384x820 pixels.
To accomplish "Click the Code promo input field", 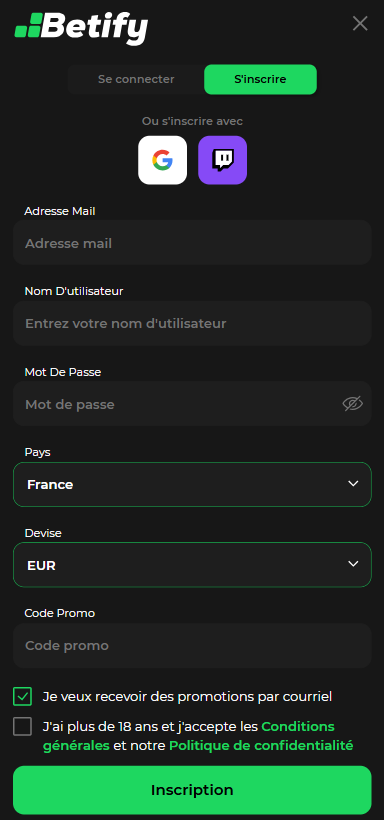I will point(192,645).
